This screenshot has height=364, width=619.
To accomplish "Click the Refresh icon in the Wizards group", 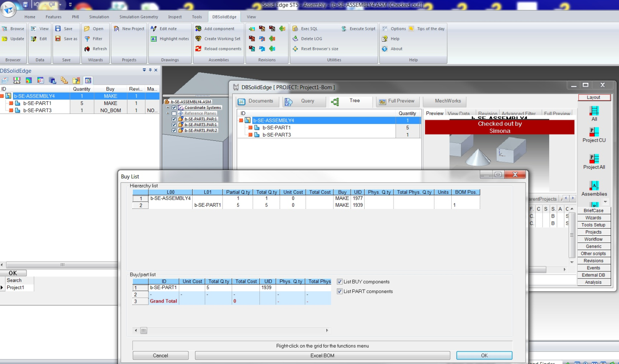I will [x=87, y=49].
